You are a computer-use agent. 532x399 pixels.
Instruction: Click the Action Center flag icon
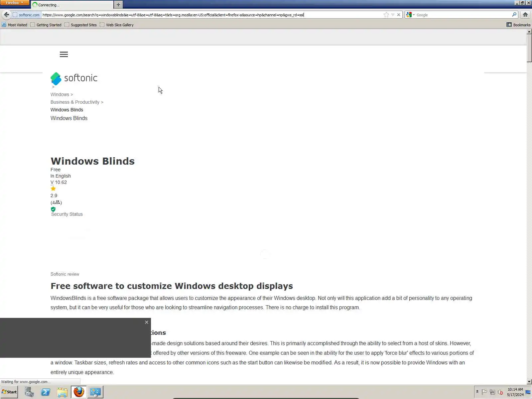click(x=484, y=392)
